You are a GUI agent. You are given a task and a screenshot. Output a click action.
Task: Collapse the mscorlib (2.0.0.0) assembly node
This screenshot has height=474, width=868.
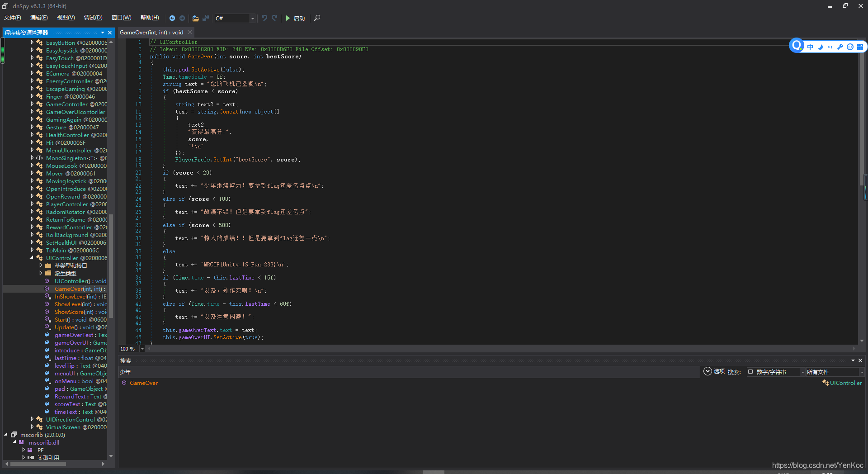[6, 435]
